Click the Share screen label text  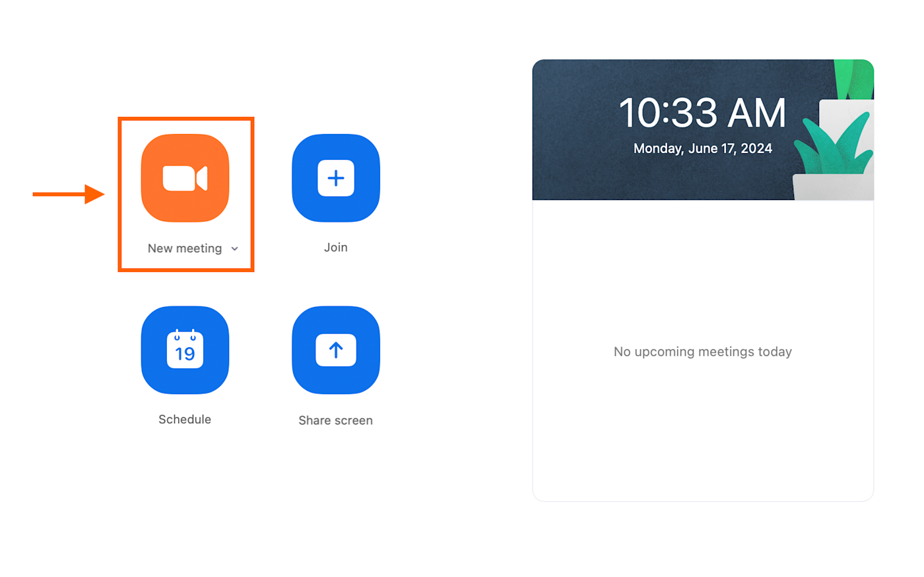click(335, 421)
